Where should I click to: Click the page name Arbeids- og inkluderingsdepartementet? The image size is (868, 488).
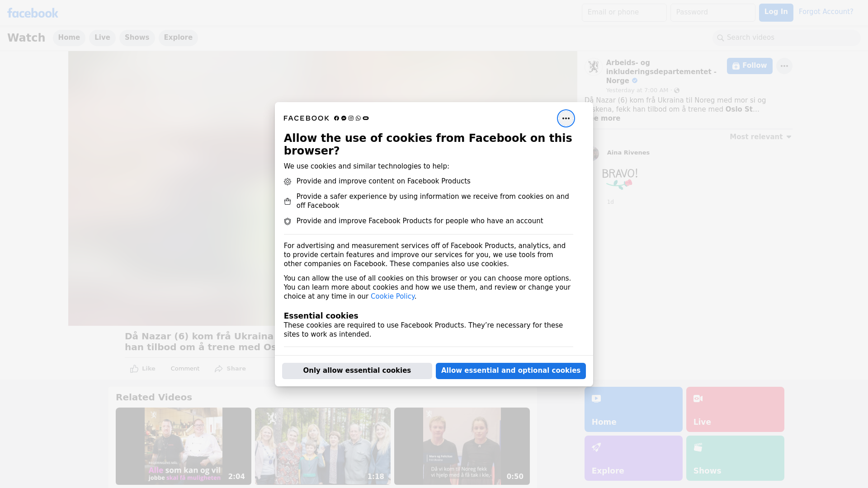(661, 72)
